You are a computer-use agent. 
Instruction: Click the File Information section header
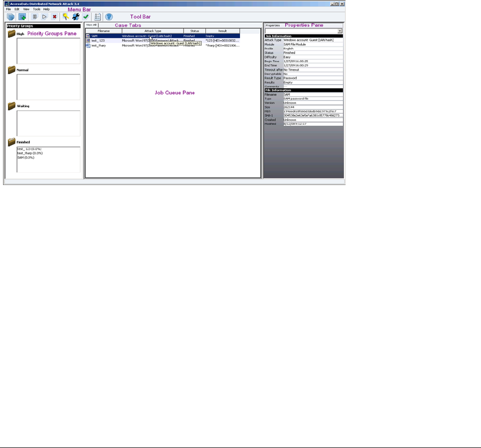click(304, 90)
